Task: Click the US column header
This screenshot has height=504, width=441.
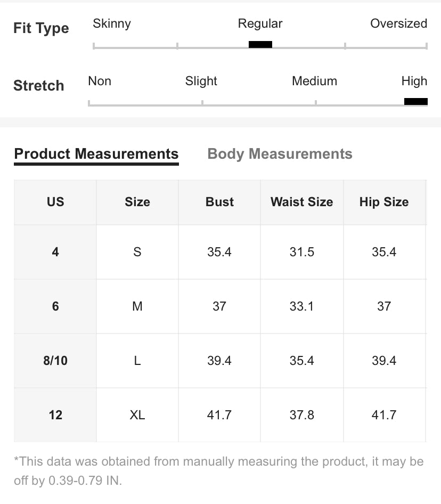Action: [x=55, y=202]
